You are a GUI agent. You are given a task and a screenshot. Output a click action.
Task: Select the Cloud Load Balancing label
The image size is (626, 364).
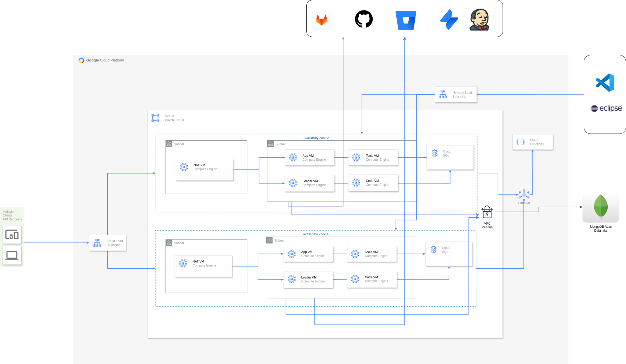pyautogui.click(x=115, y=243)
